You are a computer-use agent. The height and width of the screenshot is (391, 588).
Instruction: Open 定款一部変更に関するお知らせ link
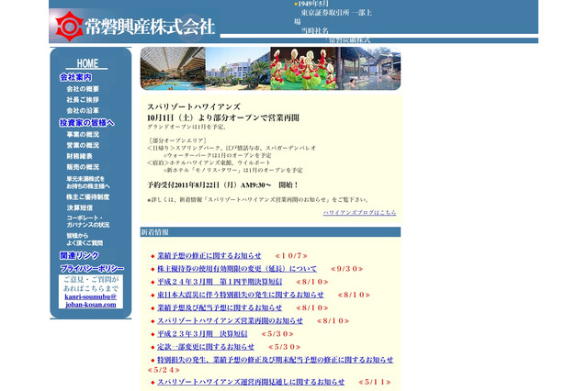[x=206, y=347]
